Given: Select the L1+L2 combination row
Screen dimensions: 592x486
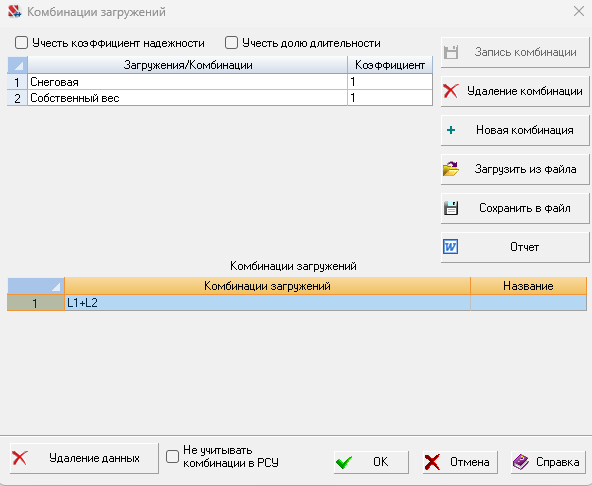Looking at the screenshot, I should click(x=297, y=303).
